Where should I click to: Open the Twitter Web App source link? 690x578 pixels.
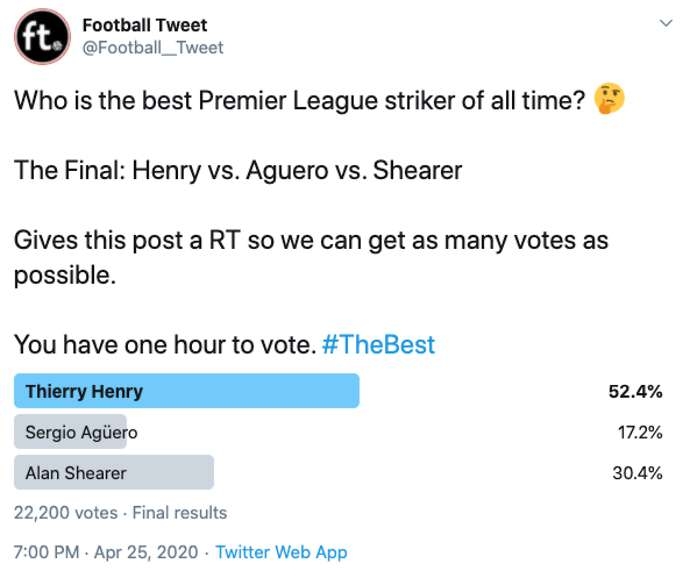click(281, 551)
